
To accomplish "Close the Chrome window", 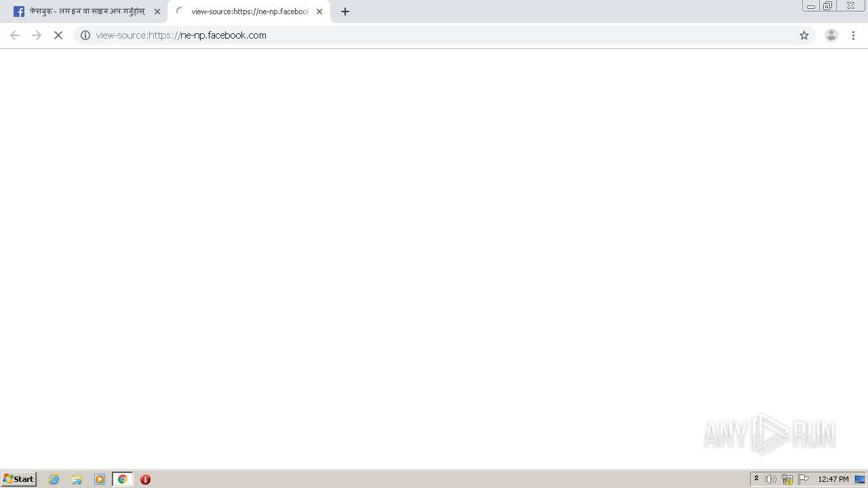I will pos(850,5).
